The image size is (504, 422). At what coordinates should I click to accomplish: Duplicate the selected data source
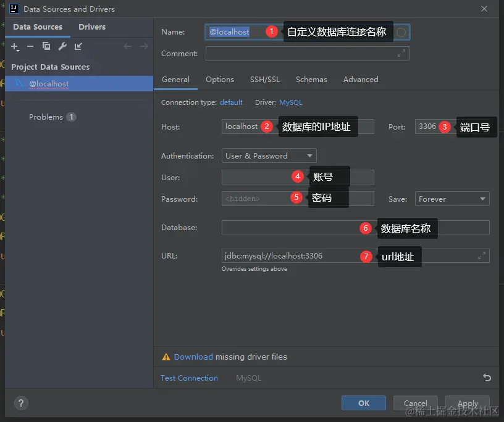[x=46, y=46]
